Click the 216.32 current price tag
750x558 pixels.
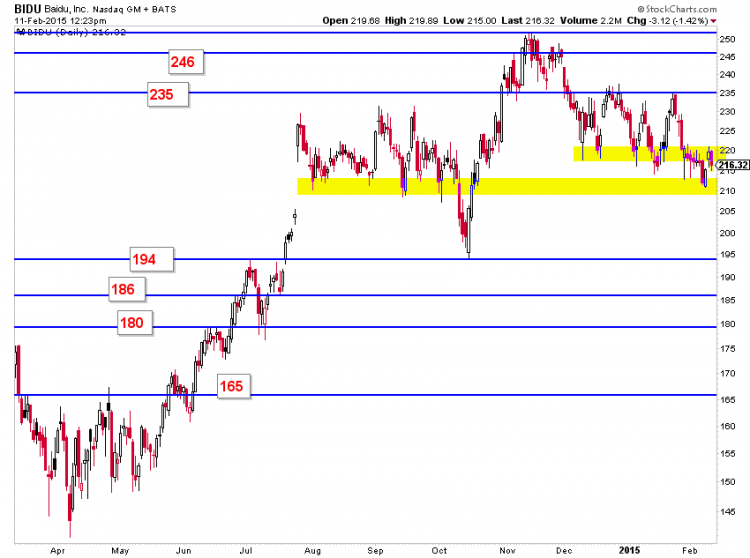coord(733,165)
